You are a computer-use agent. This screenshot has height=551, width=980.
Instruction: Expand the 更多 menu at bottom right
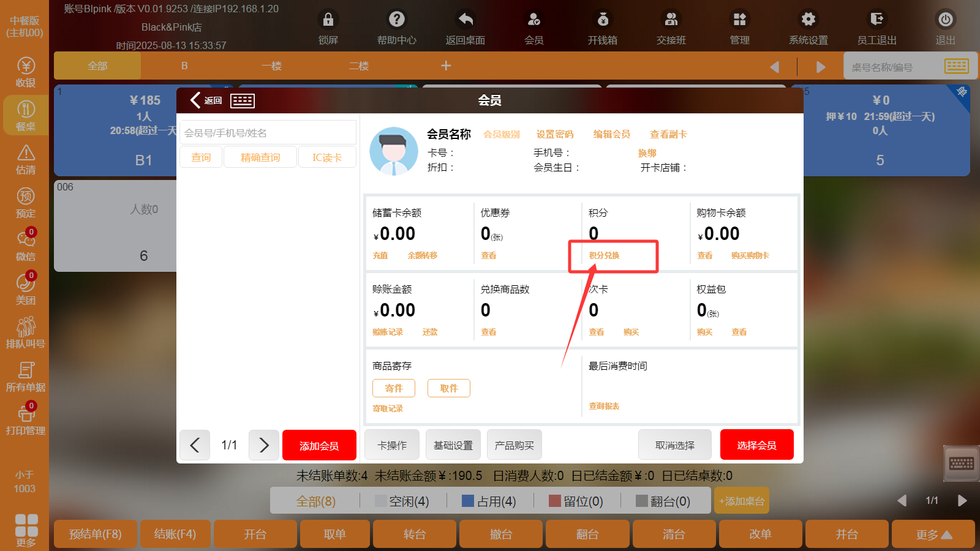[x=933, y=534]
